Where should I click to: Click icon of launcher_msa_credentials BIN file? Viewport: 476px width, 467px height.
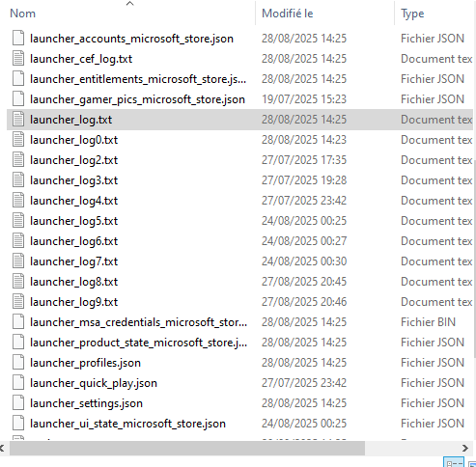coord(18,322)
